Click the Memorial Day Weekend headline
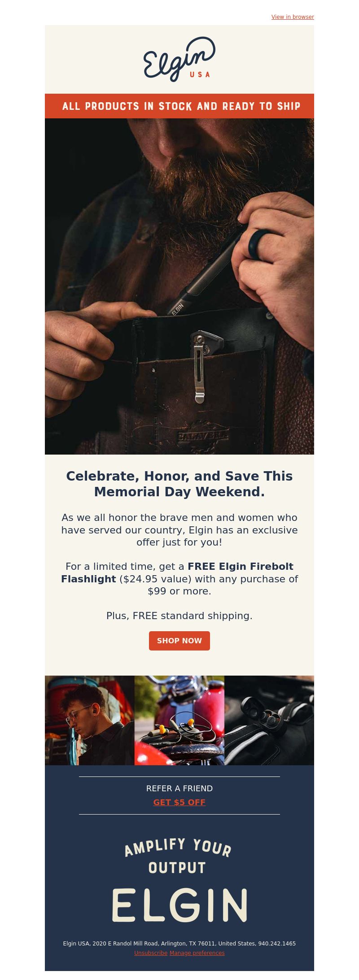 pyautogui.click(x=179, y=484)
